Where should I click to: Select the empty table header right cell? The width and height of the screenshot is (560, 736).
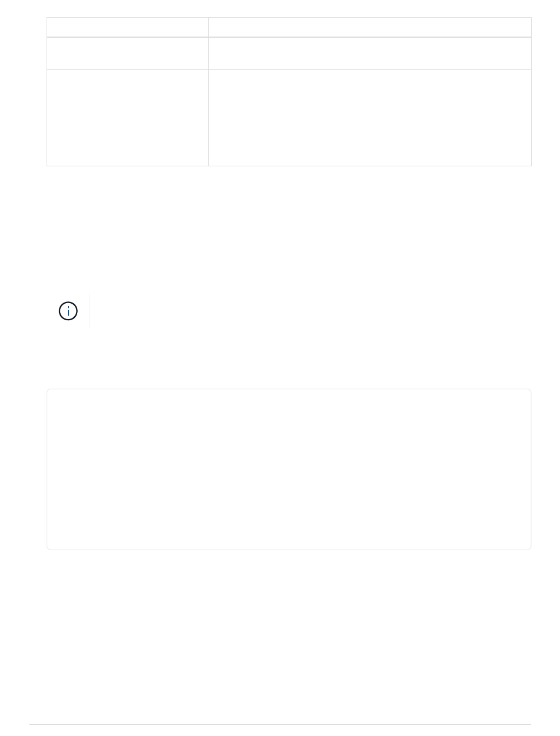(370, 27)
